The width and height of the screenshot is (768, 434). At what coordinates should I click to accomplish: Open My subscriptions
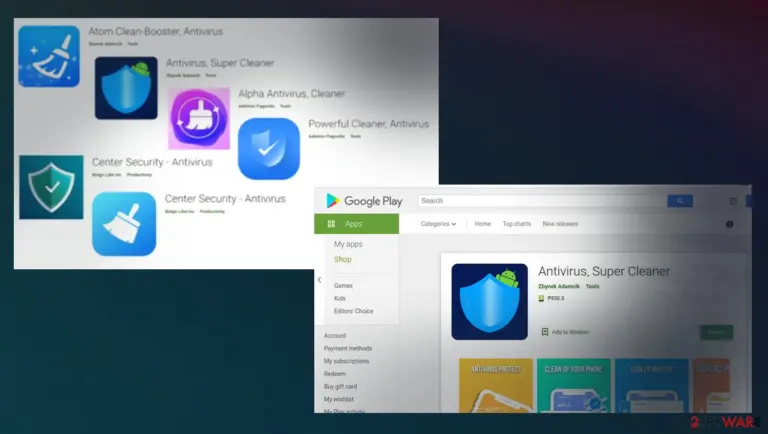pyautogui.click(x=346, y=361)
